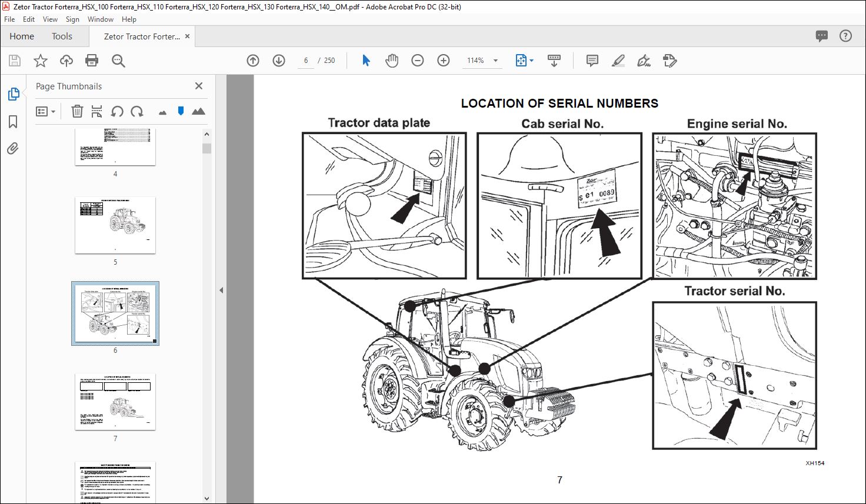Open the notifications speech bubble icon
Image resolution: width=866 pixels, height=504 pixels.
coord(822,36)
